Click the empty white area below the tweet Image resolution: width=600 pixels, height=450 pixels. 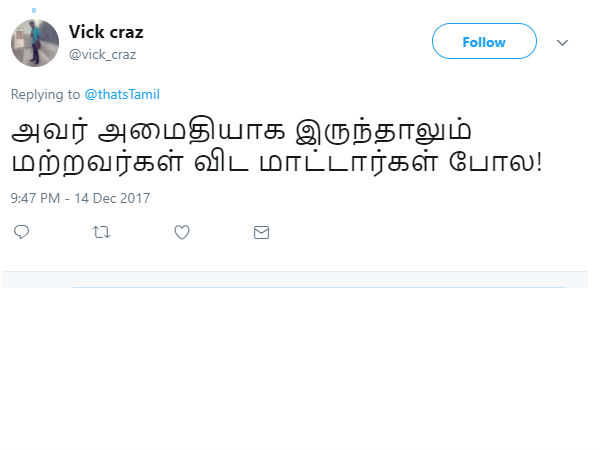click(x=300, y=370)
